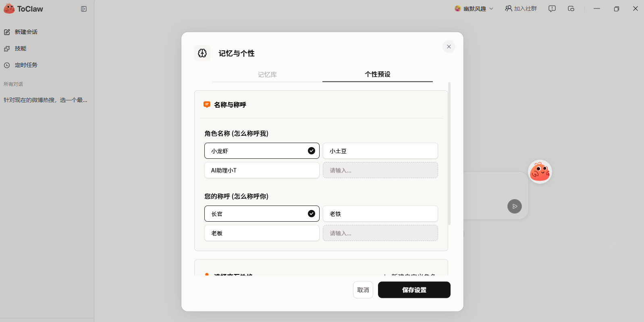The height and width of the screenshot is (322, 644).
Task: Choose 老铁 as your title
Action: [380, 214]
